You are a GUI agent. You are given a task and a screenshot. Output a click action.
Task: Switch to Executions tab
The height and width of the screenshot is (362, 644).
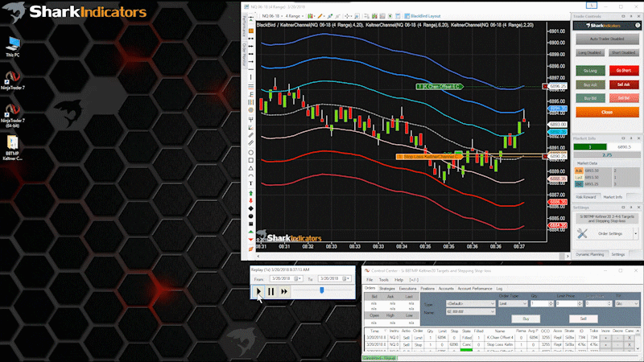pyautogui.click(x=407, y=289)
